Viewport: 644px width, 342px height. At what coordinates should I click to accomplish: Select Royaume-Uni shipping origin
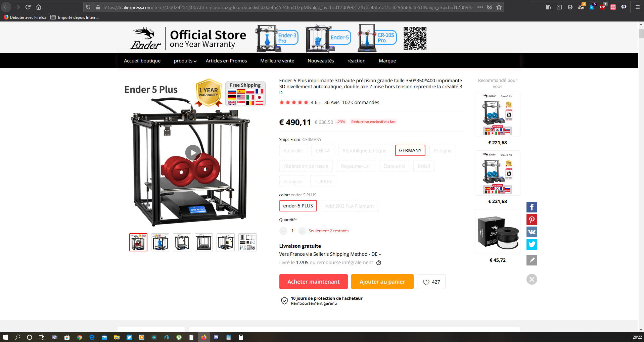(x=356, y=166)
